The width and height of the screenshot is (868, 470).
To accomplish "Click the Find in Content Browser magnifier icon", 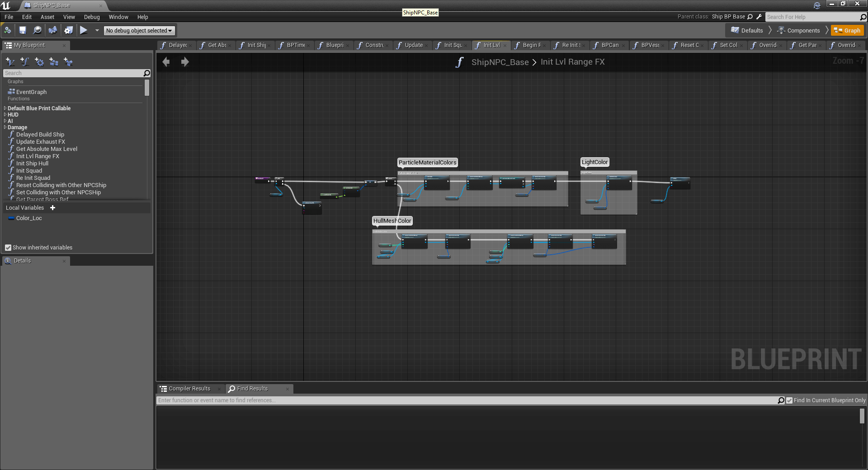I will (x=37, y=30).
